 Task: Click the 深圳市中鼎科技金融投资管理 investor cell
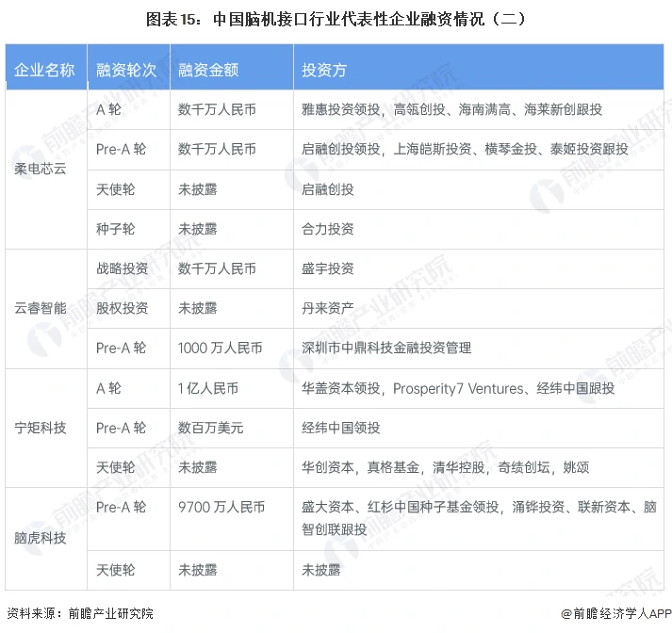tap(386, 348)
